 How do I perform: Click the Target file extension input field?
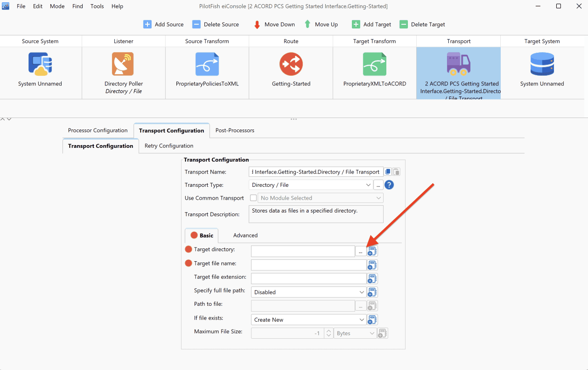click(x=309, y=279)
